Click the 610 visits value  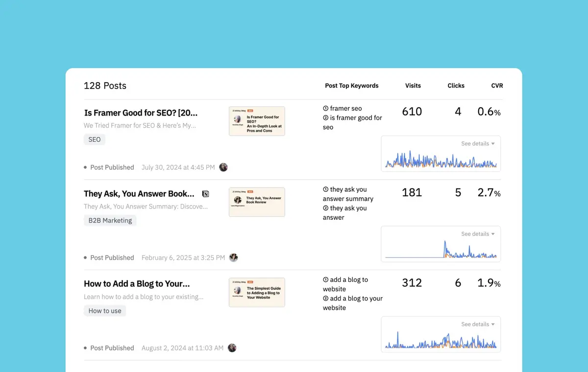click(412, 112)
